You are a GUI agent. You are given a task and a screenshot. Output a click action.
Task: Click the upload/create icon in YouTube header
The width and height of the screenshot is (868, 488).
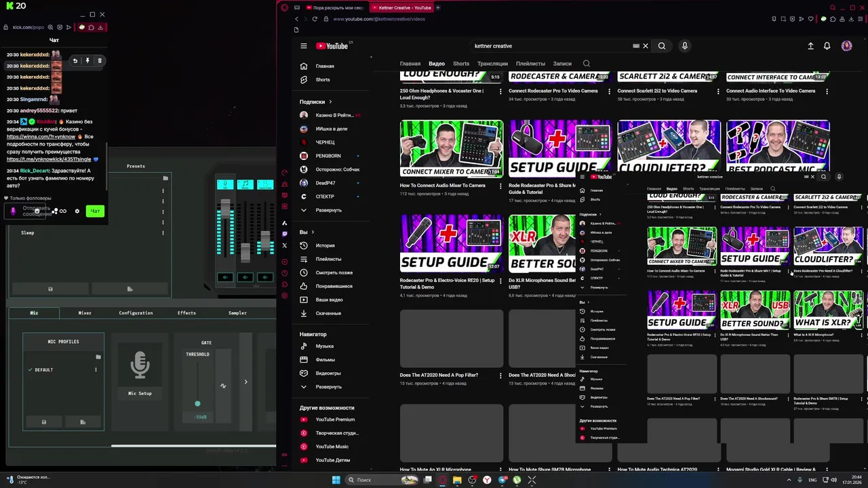coord(810,46)
